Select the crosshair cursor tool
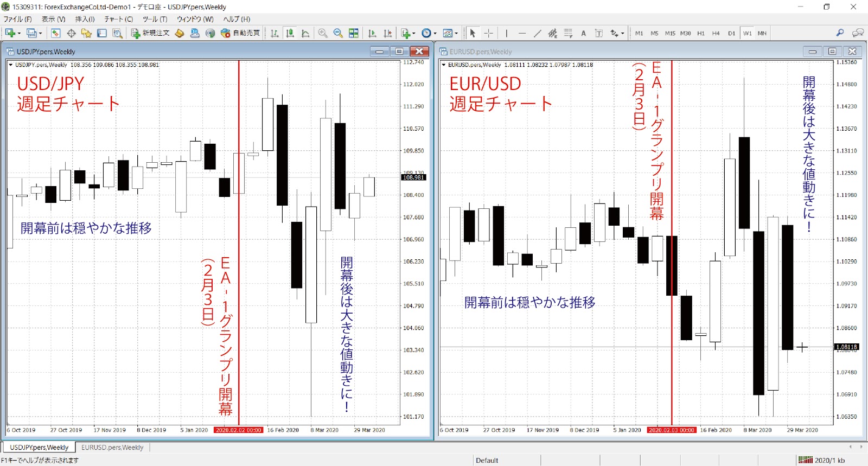This screenshot has width=868, height=466. 489,33
